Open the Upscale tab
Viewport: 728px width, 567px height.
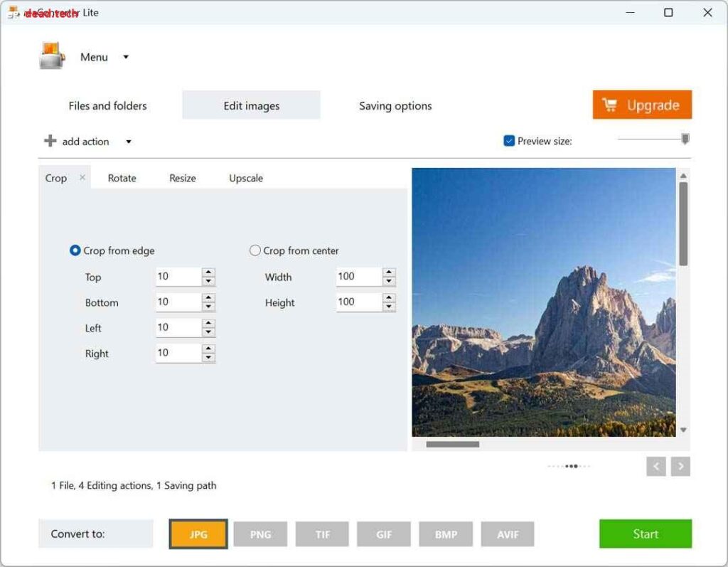click(x=245, y=178)
